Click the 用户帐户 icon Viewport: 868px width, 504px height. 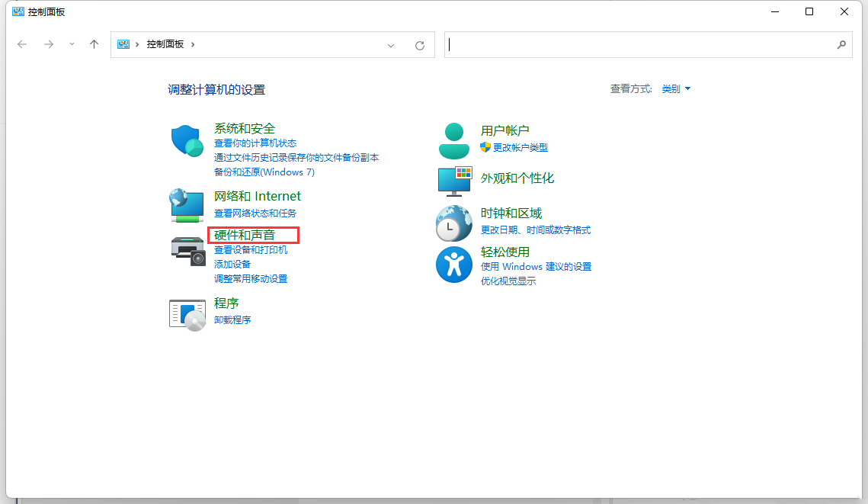[454, 140]
